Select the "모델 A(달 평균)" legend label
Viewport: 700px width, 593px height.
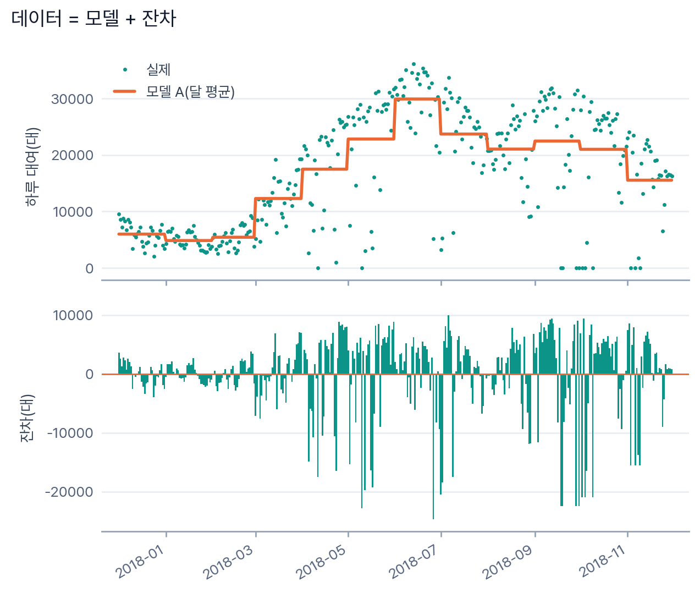[190, 91]
